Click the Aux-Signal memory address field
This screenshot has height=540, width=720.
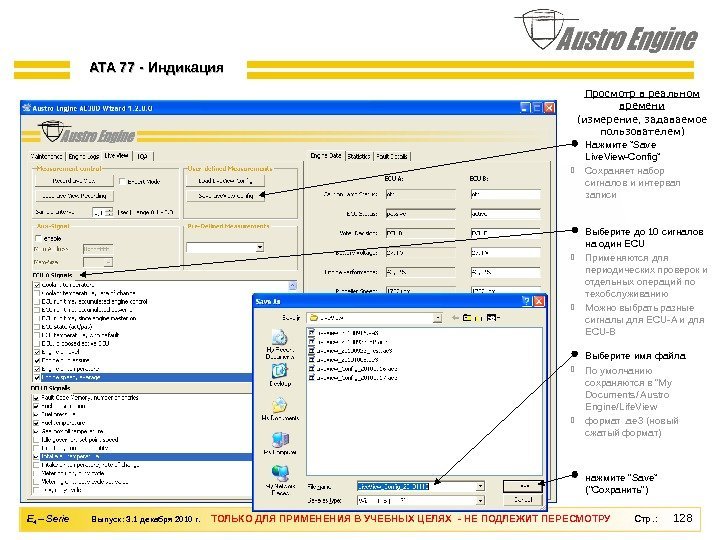pos(98,249)
